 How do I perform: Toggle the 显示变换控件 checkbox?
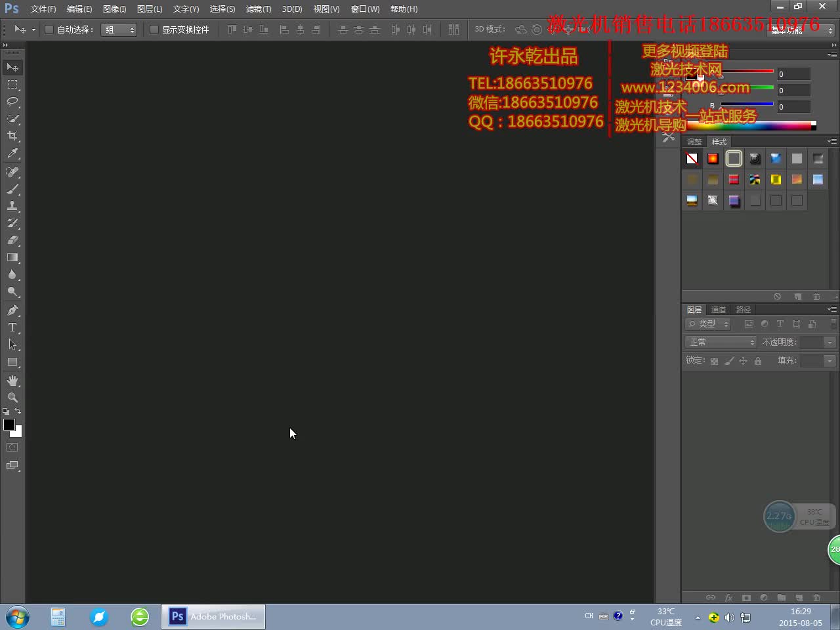tap(154, 30)
